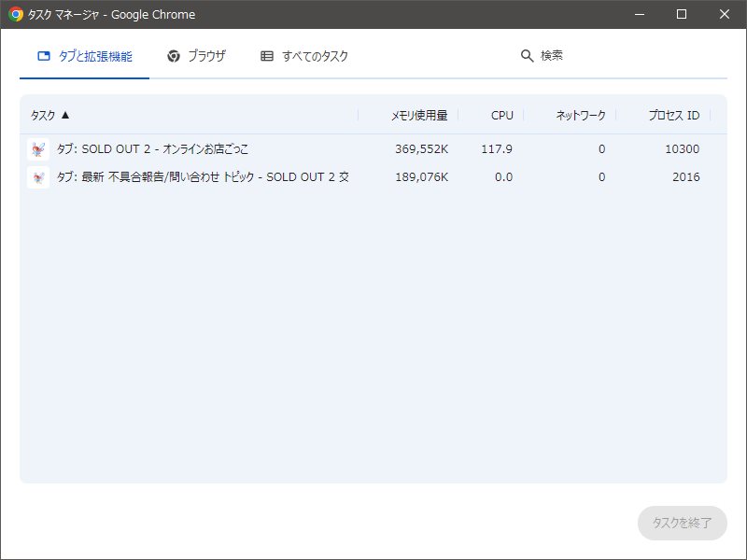Sort by the メモリ使用量 column header

[418, 116]
